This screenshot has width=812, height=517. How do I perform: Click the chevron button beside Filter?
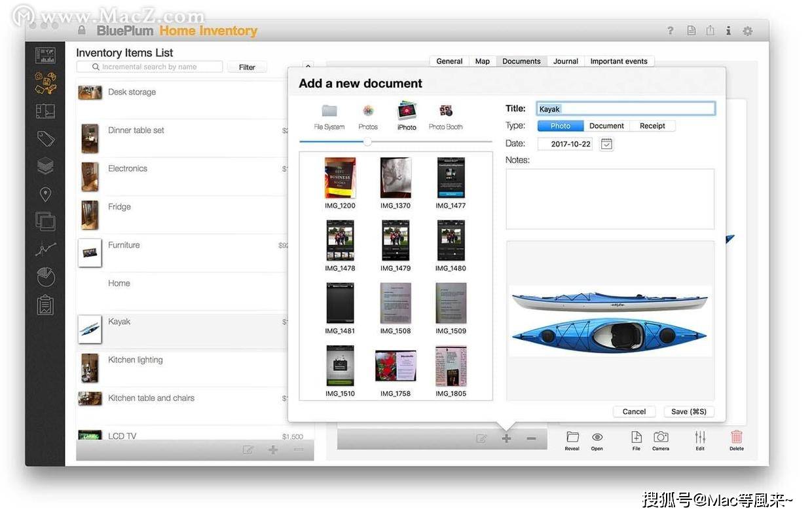(x=308, y=66)
